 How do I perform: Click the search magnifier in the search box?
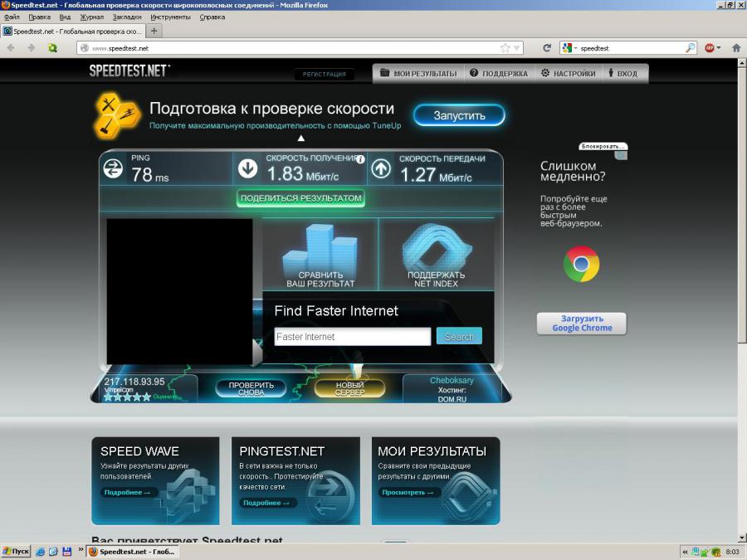coord(691,47)
